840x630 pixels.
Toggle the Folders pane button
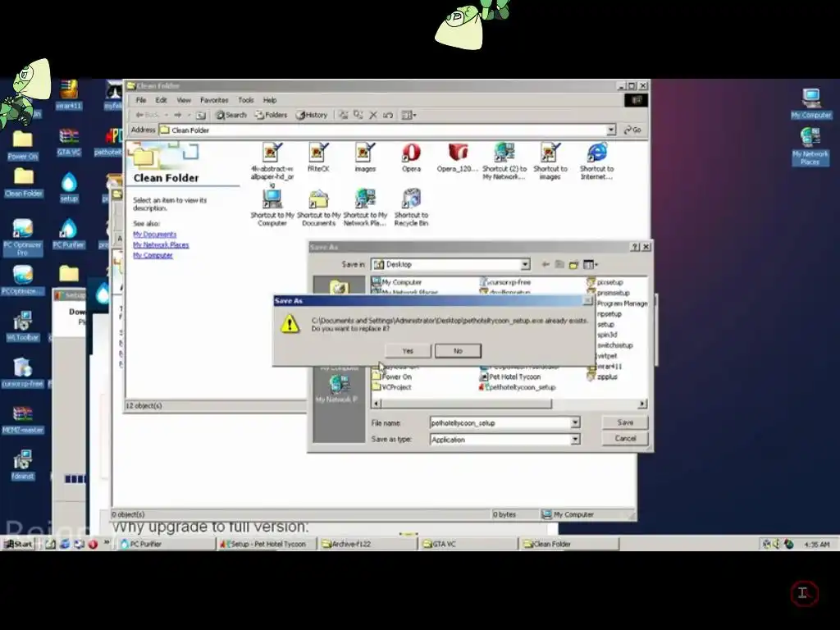click(x=271, y=115)
